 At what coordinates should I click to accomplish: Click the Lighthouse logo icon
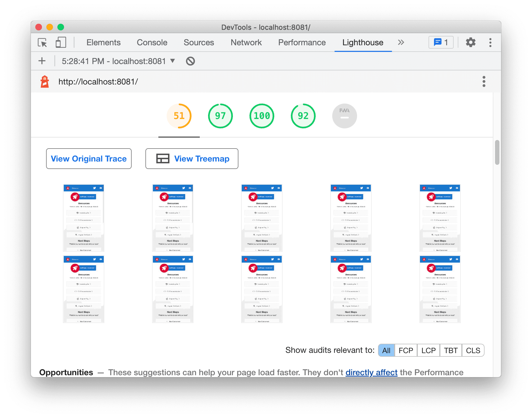coord(44,82)
